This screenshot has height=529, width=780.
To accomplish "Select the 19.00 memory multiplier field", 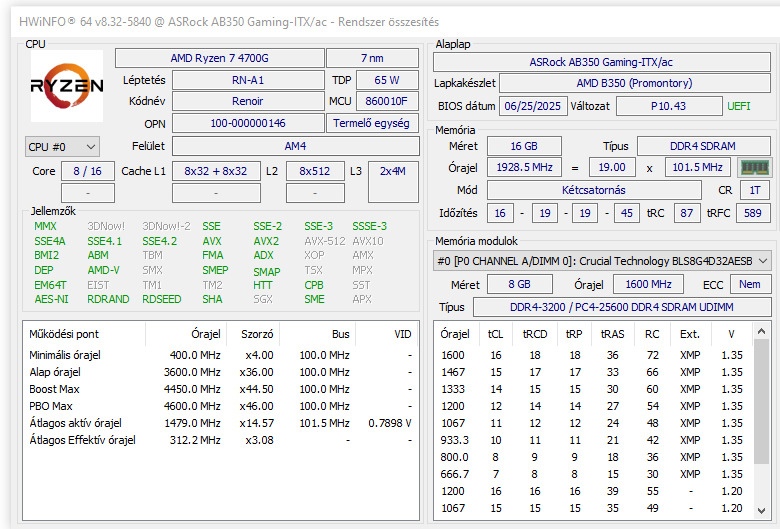I will (612, 167).
